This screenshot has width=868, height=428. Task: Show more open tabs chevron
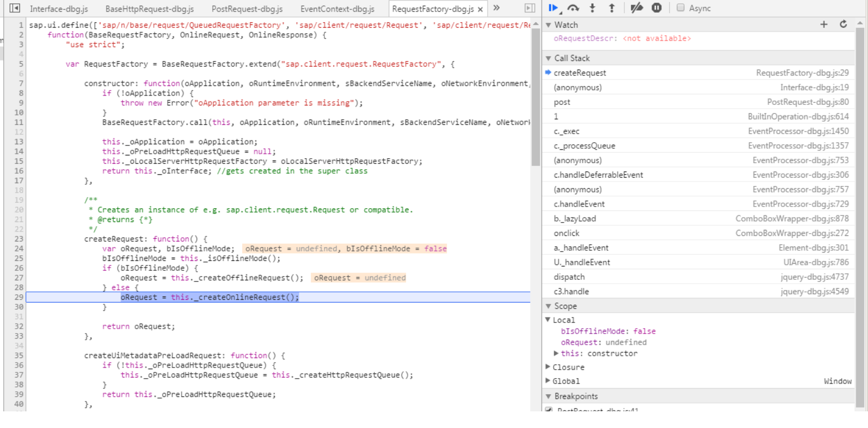(x=496, y=8)
